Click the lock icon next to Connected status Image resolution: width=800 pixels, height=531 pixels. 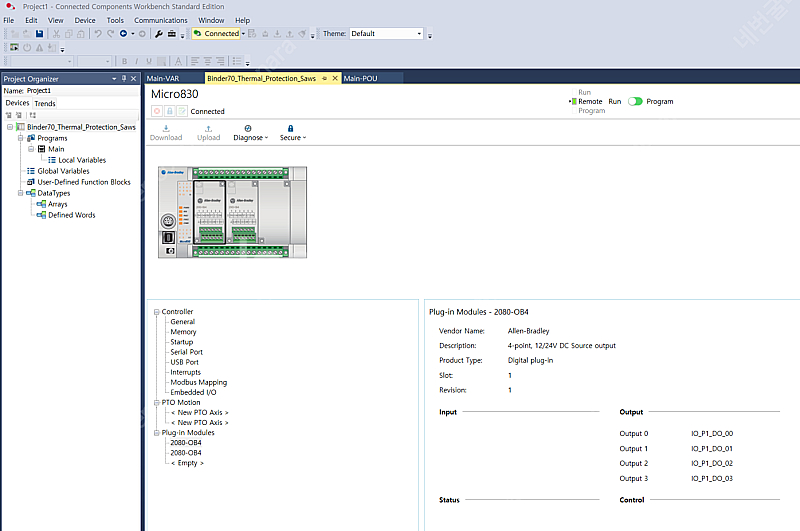click(170, 111)
